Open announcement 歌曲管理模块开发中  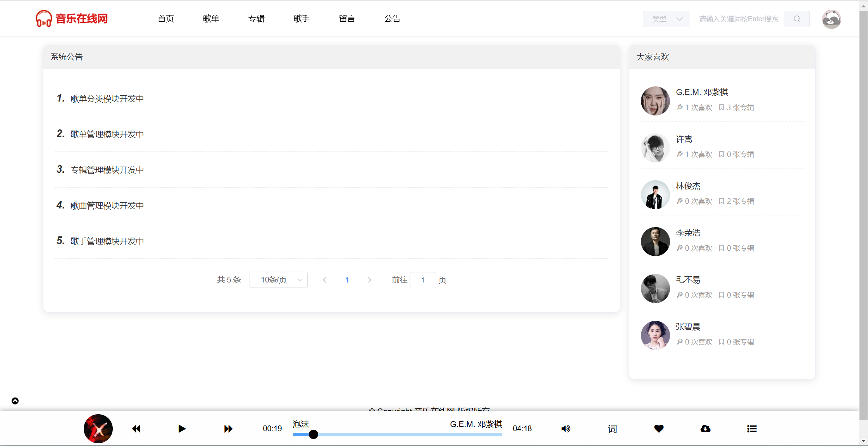107,205
